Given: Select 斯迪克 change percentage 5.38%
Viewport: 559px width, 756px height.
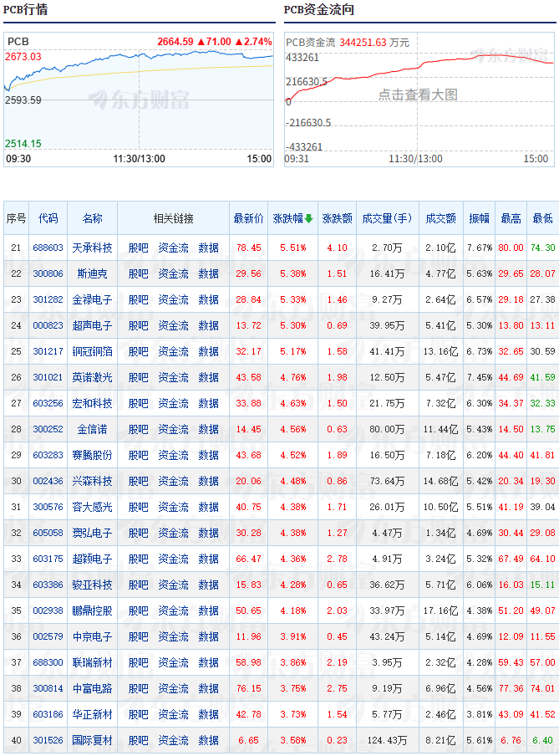Looking at the screenshot, I should [293, 273].
